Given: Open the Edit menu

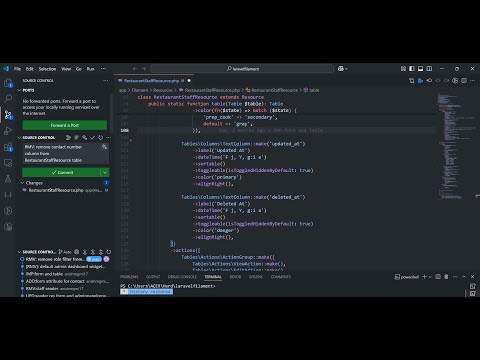Looking at the screenshot, I should click(30, 69).
